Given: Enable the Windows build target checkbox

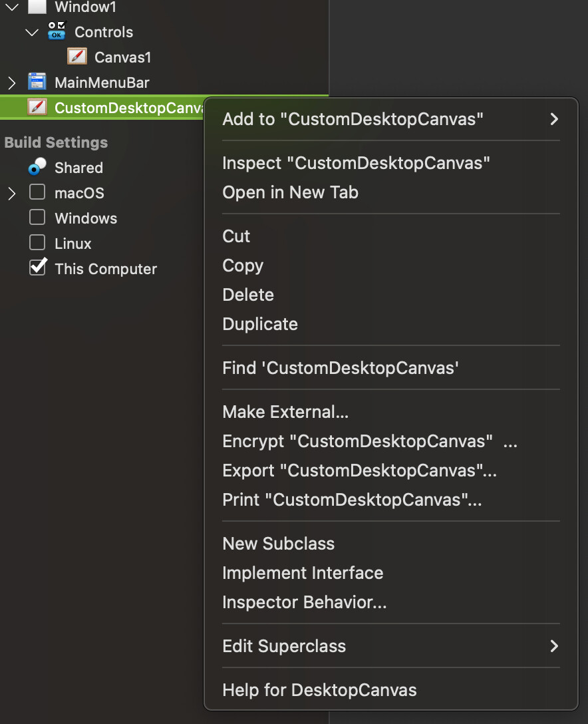Looking at the screenshot, I should tap(37, 218).
